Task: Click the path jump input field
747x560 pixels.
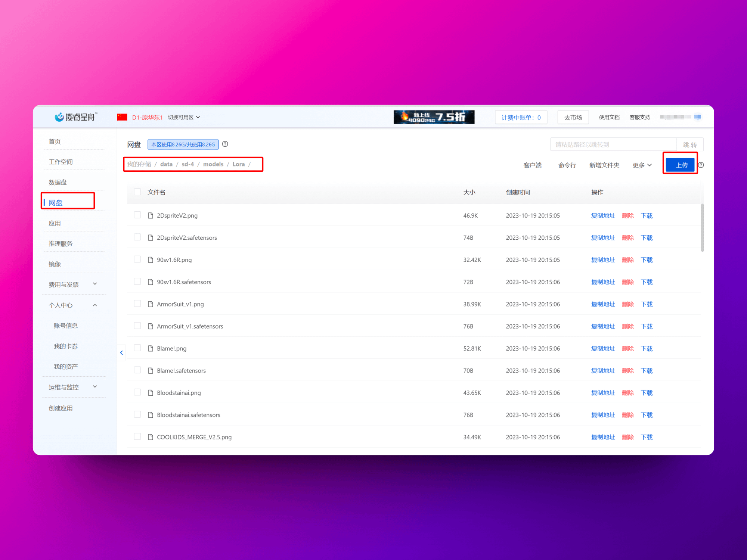Action: (x=613, y=144)
